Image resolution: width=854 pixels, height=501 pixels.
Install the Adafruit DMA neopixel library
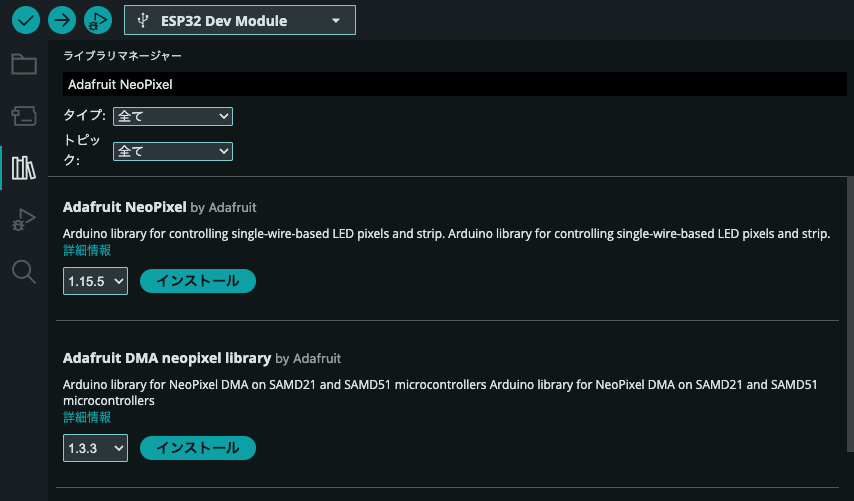tap(198, 448)
